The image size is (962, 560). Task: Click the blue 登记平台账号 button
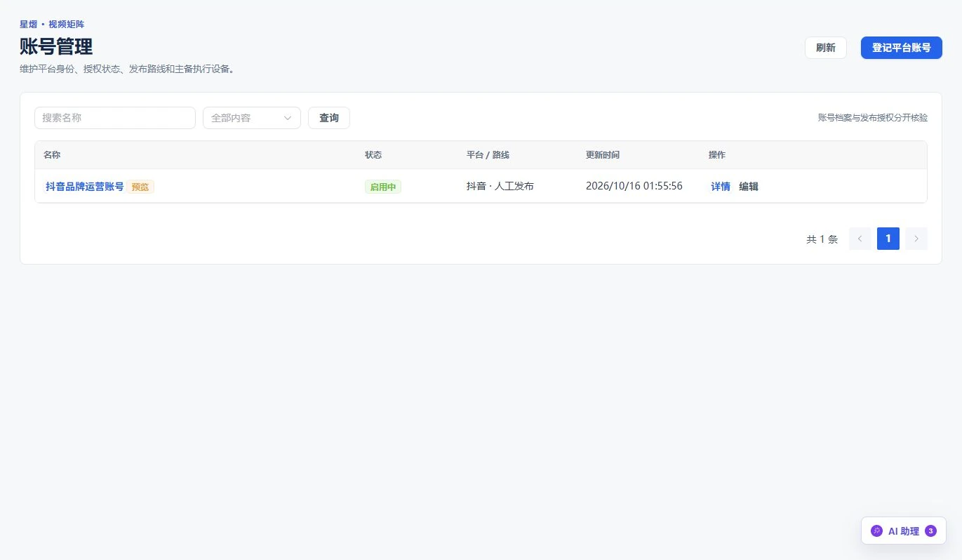(x=902, y=48)
